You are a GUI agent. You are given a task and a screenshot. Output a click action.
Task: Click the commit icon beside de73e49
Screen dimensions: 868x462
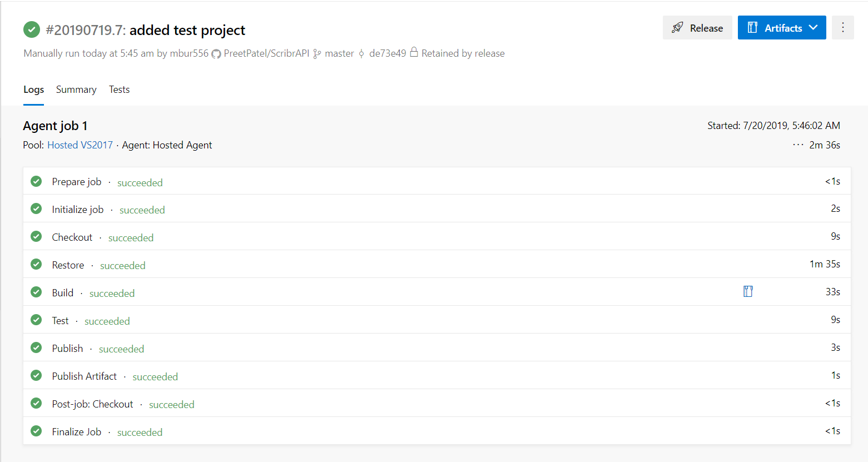tap(361, 54)
